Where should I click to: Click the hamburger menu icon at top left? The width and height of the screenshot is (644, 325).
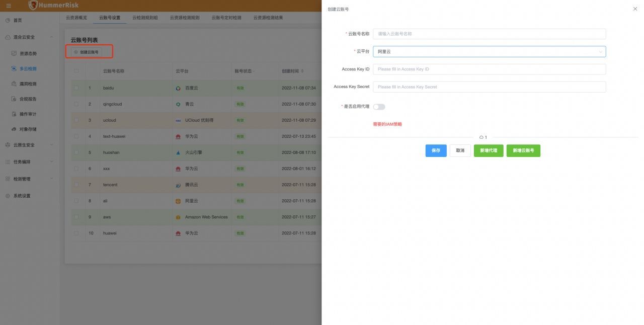pos(8,6)
